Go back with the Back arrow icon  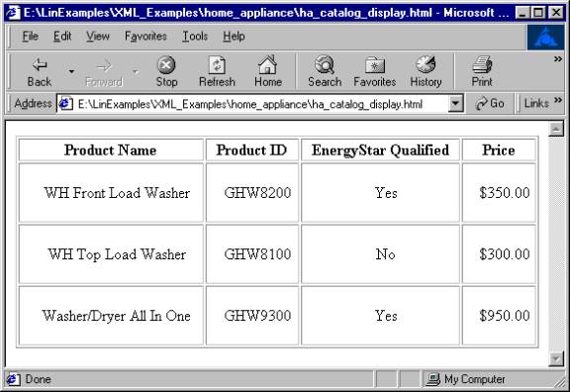(x=40, y=65)
